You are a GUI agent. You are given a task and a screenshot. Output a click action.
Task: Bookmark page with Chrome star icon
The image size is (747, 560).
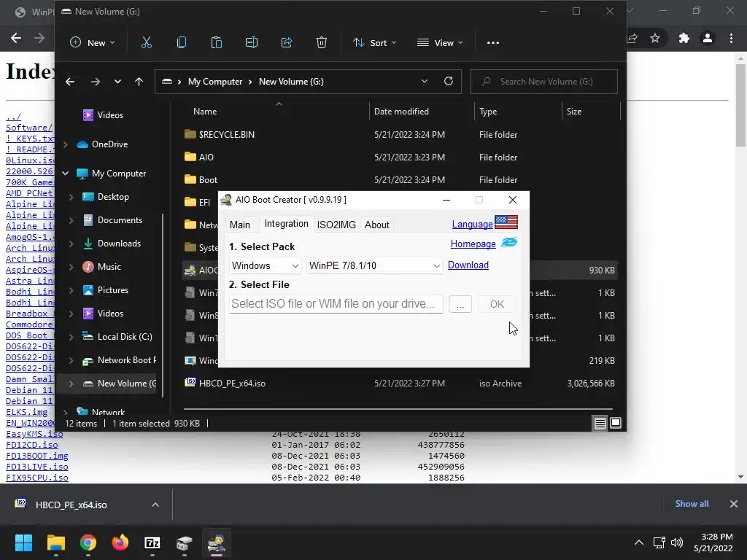pyautogui.click(x=655, y=38)
